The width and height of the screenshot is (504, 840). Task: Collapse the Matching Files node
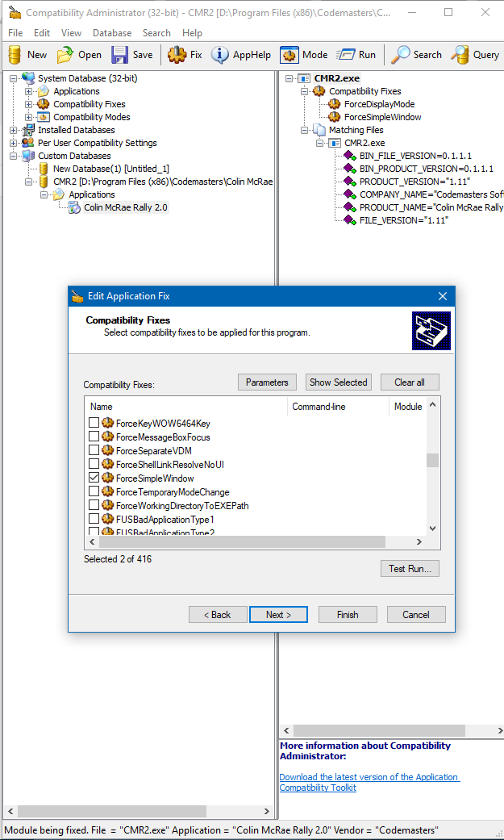304,130
